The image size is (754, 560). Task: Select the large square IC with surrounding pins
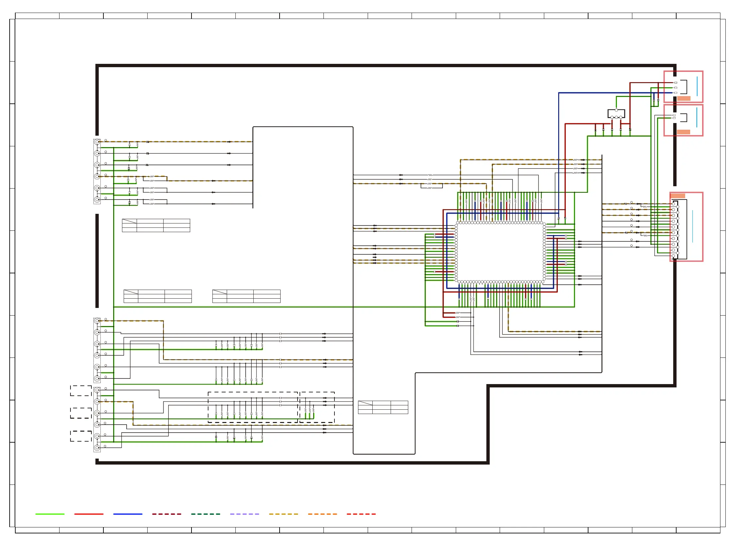[x=500, y=252]
